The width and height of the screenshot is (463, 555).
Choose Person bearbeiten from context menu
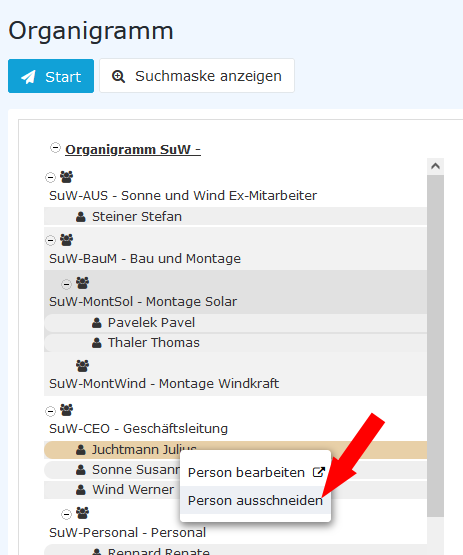255,473
